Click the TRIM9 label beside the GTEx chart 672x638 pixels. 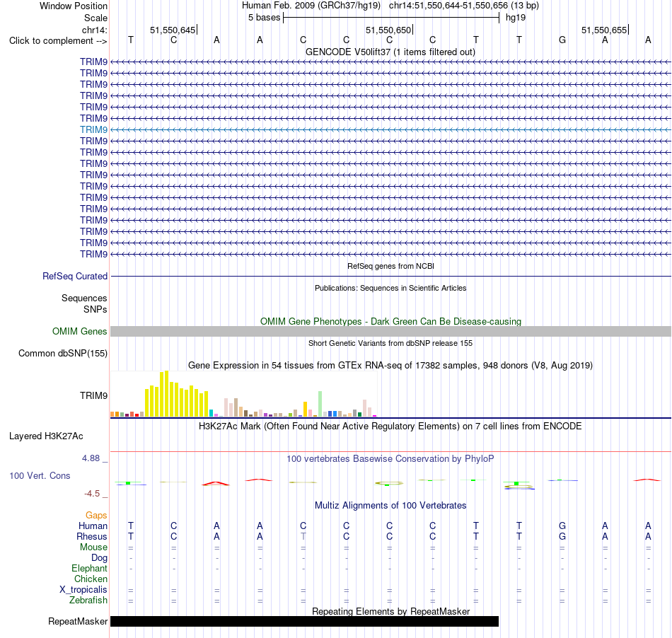pyautogui.click(x=93, y=395)
